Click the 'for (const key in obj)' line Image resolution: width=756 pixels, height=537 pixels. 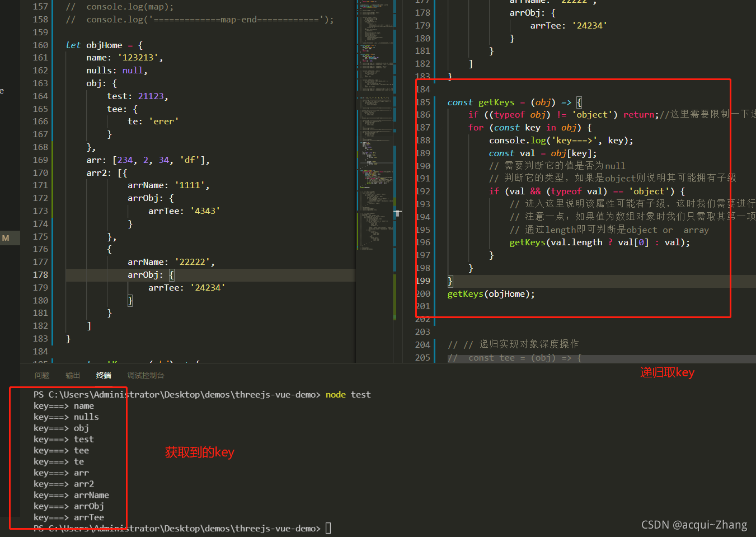coord(530,128)
